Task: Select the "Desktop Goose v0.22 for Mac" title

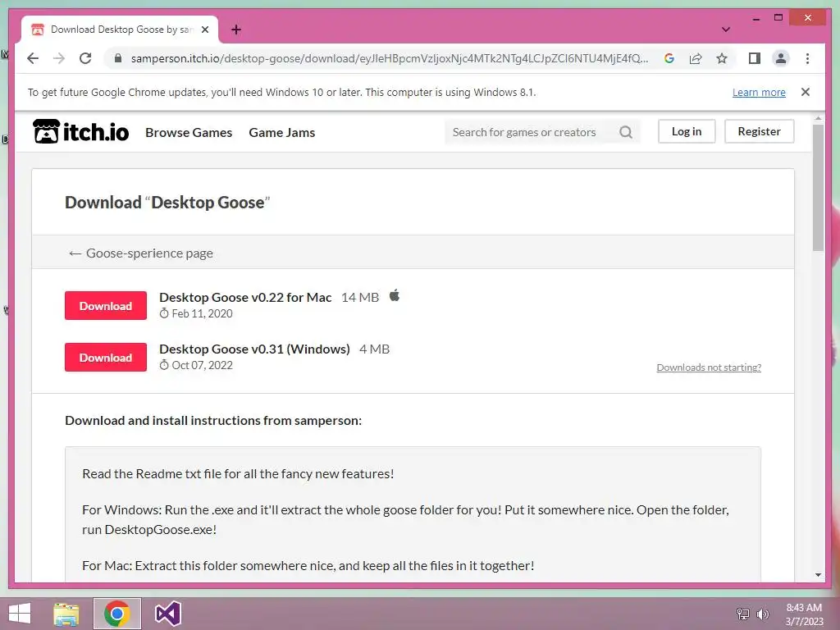Action: pos(245,297)
